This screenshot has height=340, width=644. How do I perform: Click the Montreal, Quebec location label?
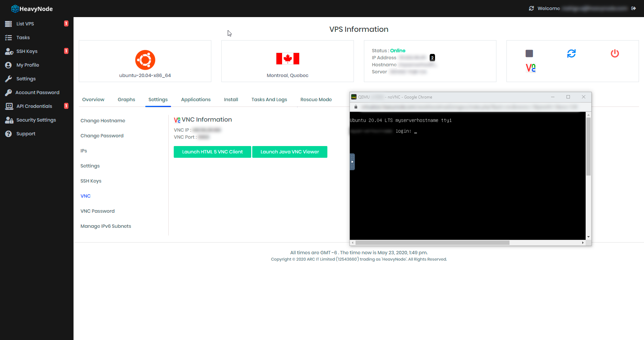pyautogui.click(x=287, y=75)
